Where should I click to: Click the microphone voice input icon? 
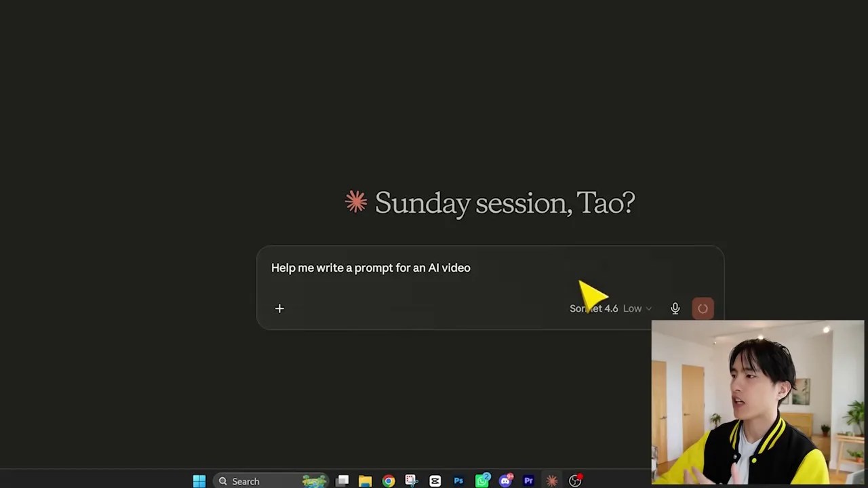pyautogui.click(x=675, y=308)
